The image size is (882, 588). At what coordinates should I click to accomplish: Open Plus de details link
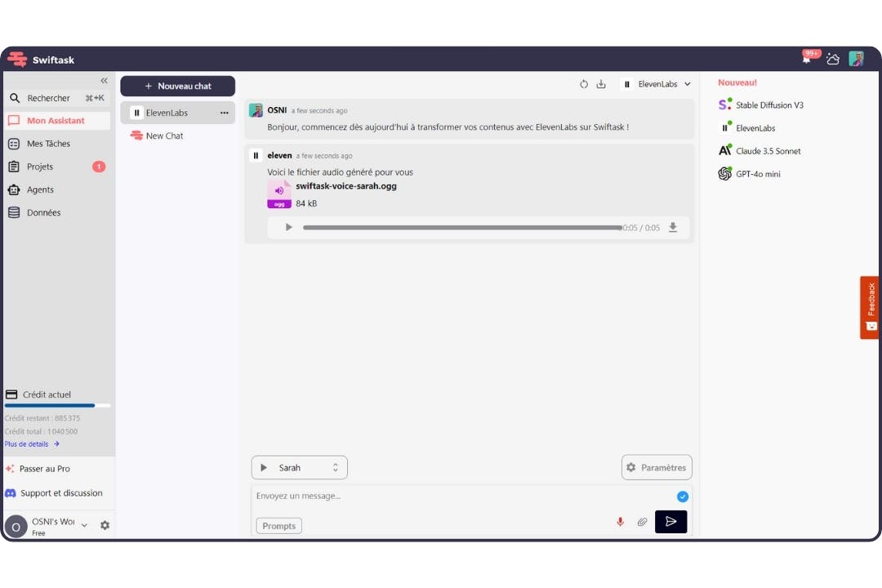click(x=32, y=444)
